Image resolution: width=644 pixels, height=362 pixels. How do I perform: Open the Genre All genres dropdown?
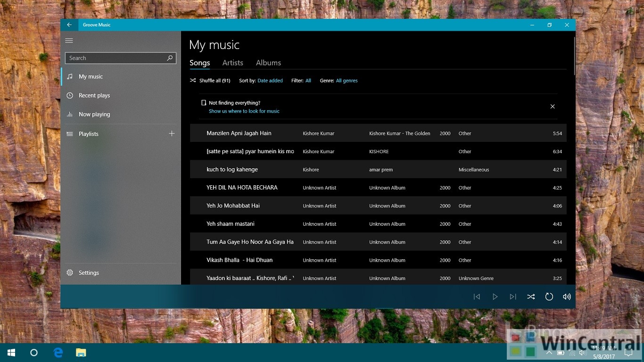click(347, 81)
